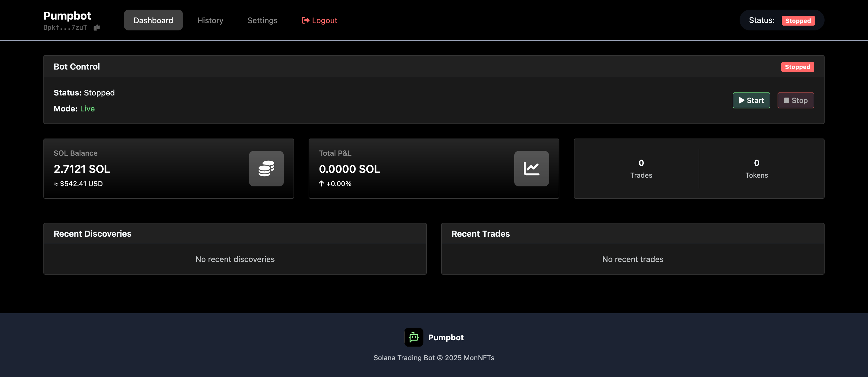Stop the bot with Stop button
868x377 pixels.
click(796, 100)
